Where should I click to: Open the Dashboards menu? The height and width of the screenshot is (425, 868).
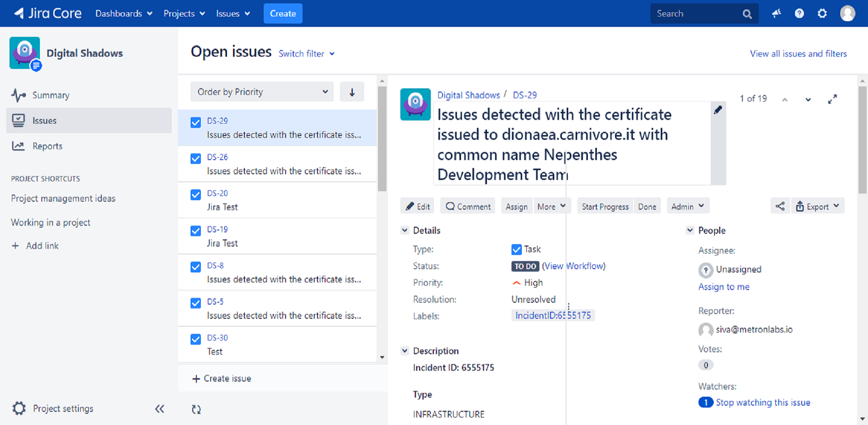124,14
